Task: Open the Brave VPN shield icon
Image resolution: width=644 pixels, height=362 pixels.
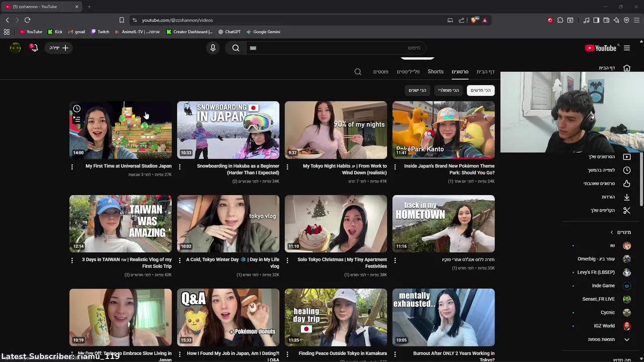Action: point(626,20)
